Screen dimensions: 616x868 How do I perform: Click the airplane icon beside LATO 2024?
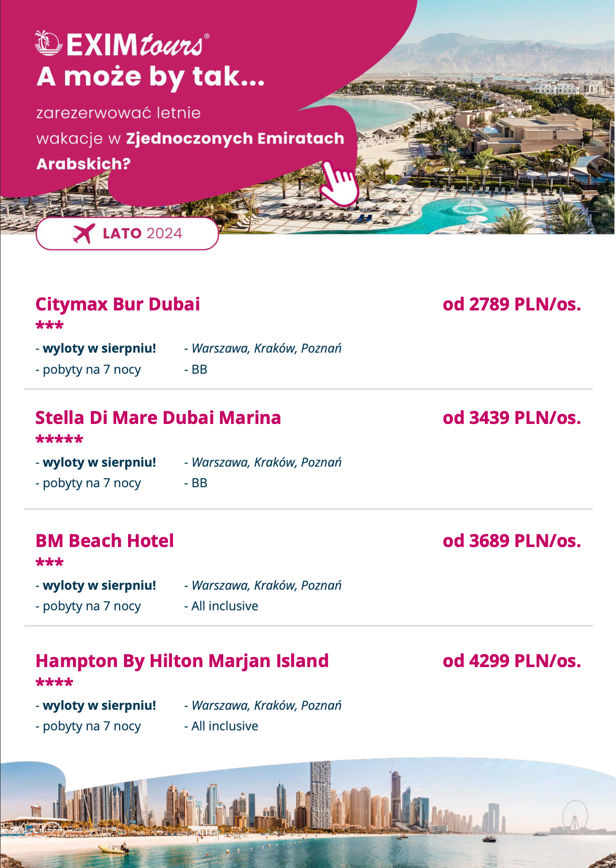tap(83, 234)
